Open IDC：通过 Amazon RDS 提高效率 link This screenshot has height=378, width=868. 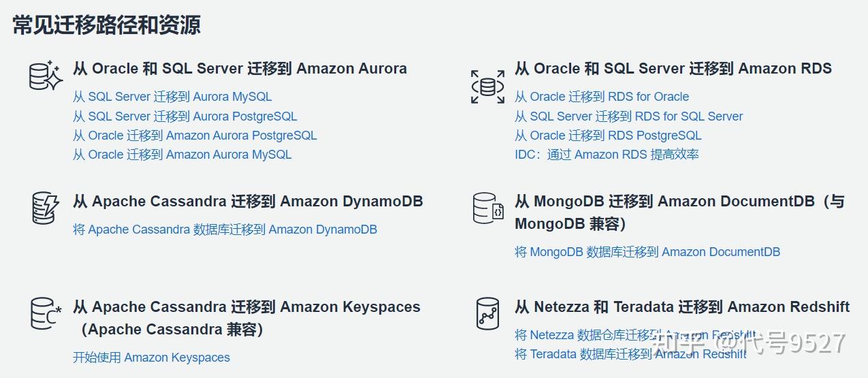coord(607,155)
